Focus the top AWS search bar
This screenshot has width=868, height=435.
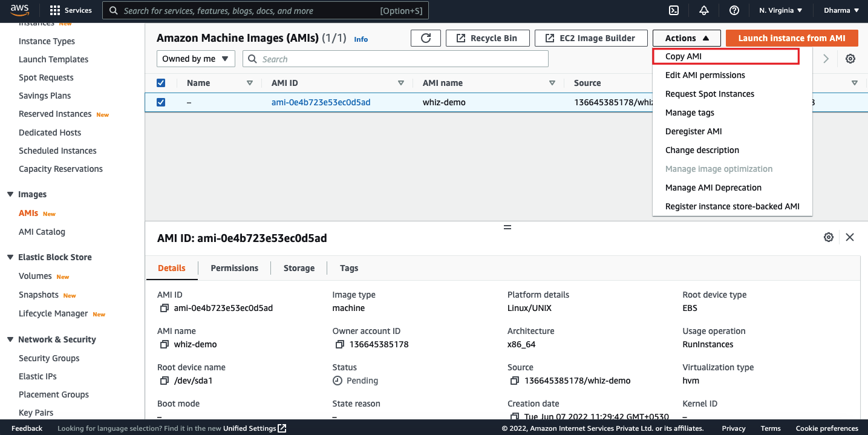point(266,10)
